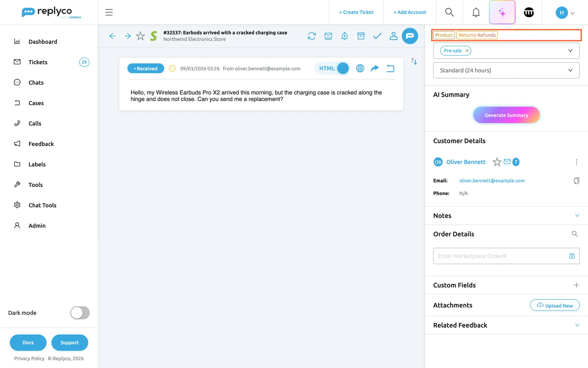Remove the Pre-sale tag
Image resolution: width=588 pixels, height=368 pixels.
pos(467,51)
